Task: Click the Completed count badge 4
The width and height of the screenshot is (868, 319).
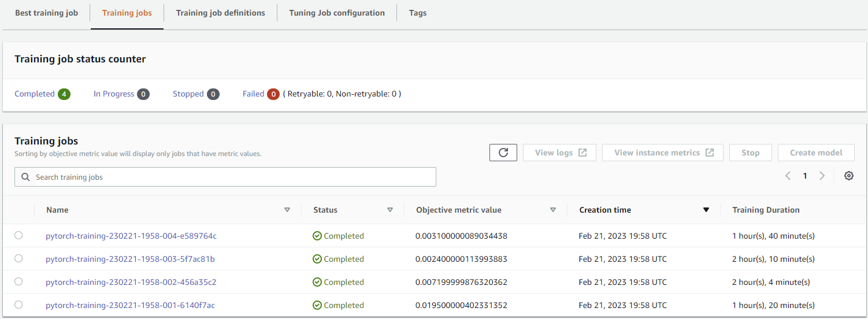Action: 64,94
